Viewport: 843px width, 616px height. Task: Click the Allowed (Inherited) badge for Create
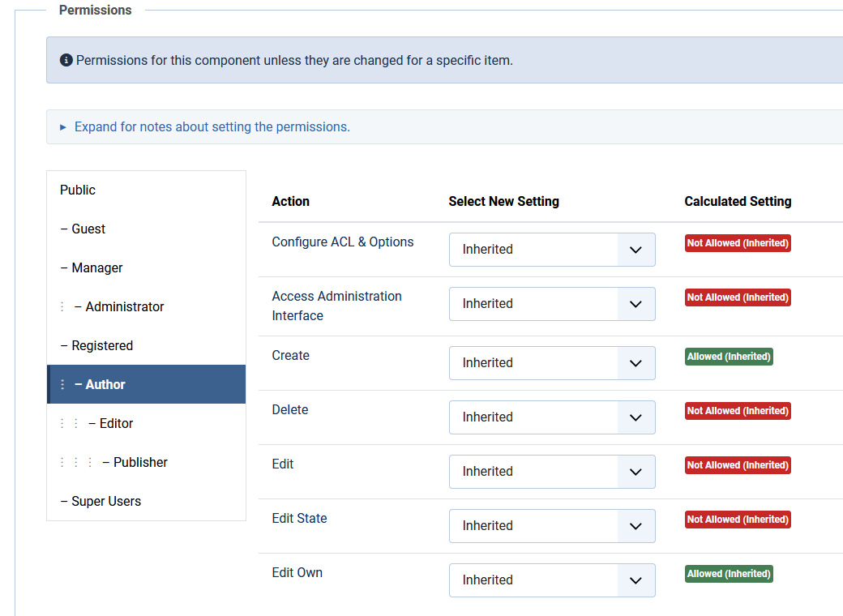pyautogui.click(x=729, y=357)
